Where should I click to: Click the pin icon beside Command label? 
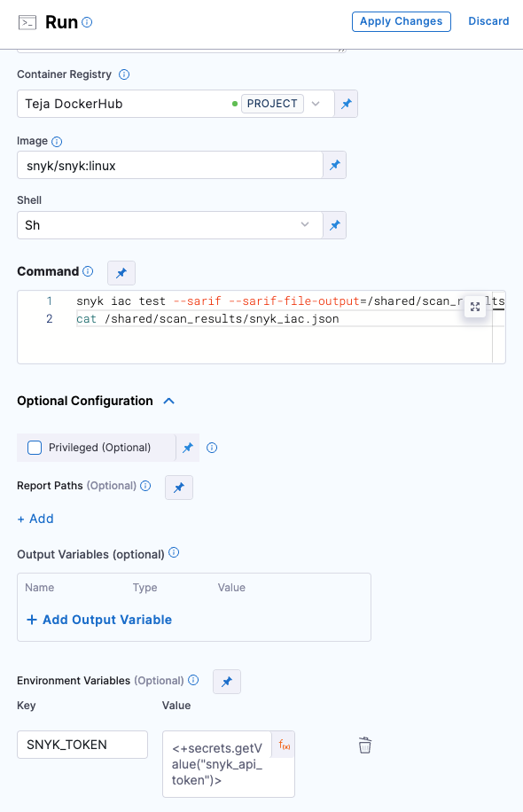[x=121, y=273]
